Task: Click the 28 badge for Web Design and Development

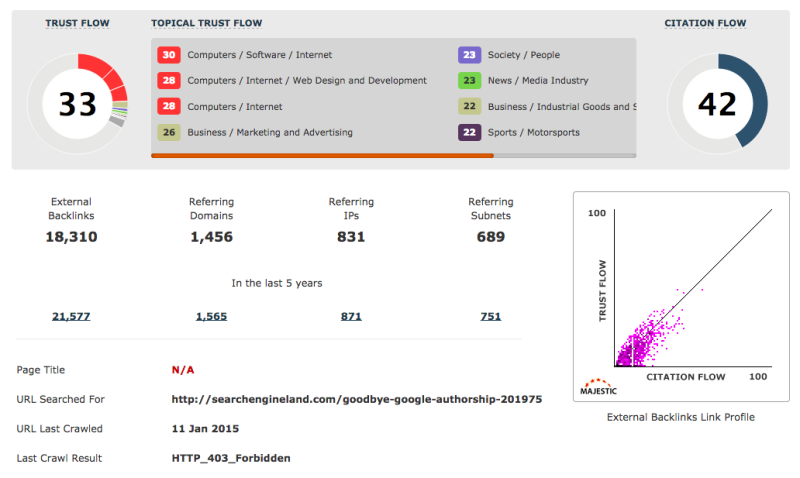Action: click(x=169, y=80)
